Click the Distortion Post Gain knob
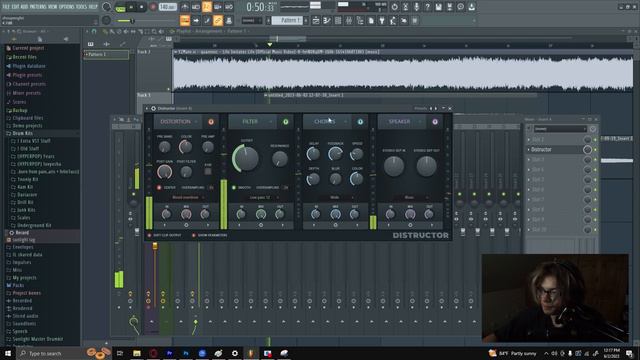 point(164,172)
